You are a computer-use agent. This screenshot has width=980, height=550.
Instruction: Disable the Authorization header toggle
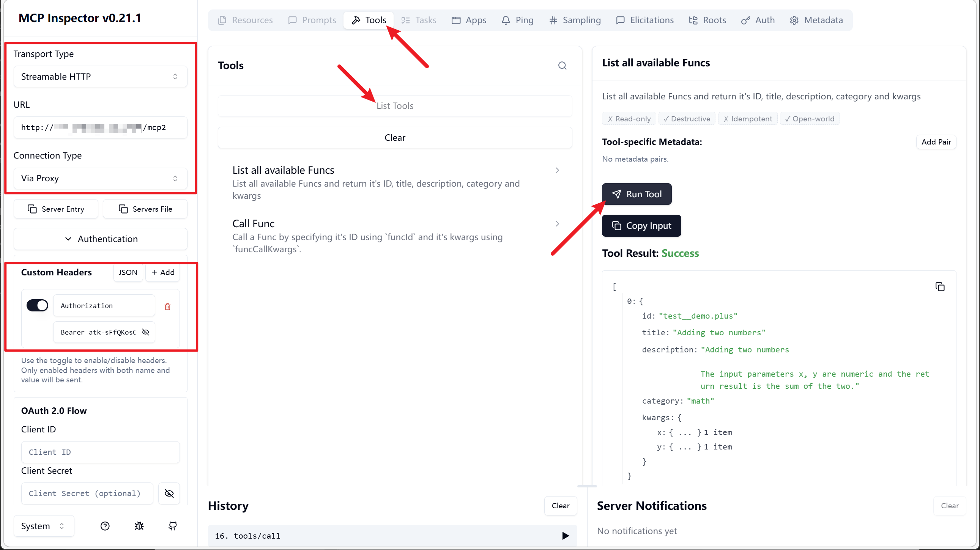click(x=37, y=305)
